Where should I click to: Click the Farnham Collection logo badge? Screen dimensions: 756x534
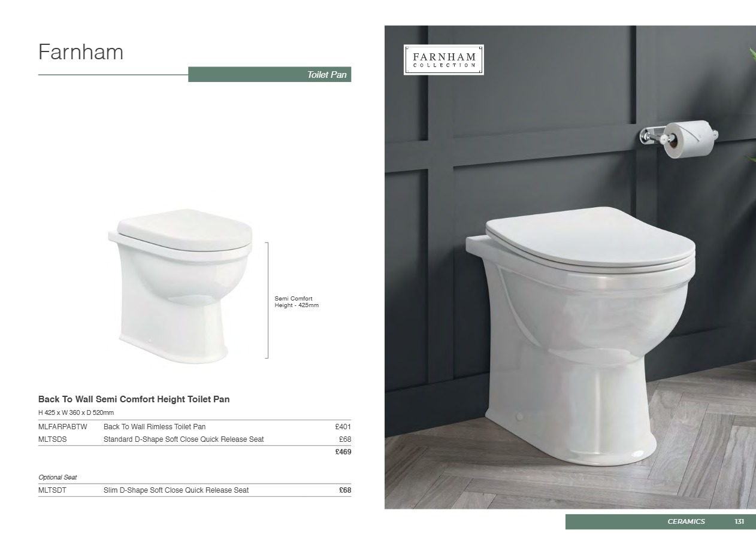(x=444, y=59)
